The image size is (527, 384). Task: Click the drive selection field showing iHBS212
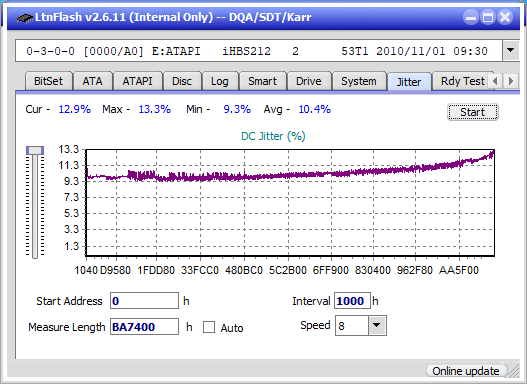(x=259, y=51)
